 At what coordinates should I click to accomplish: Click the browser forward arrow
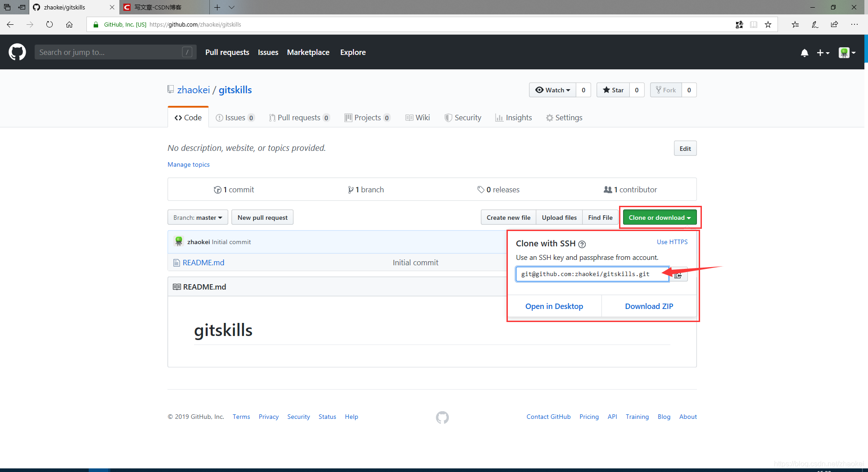[30, 24]
